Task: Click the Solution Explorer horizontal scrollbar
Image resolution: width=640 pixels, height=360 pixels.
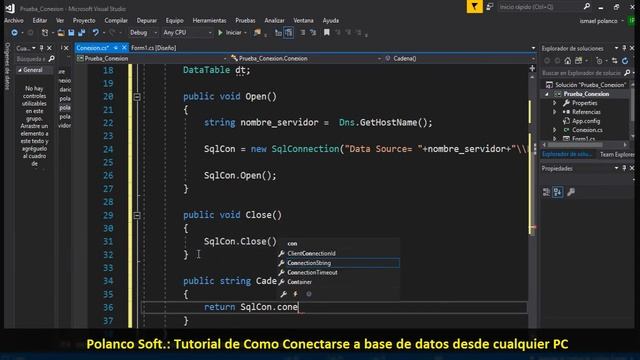Action: [x=585, y=144]
